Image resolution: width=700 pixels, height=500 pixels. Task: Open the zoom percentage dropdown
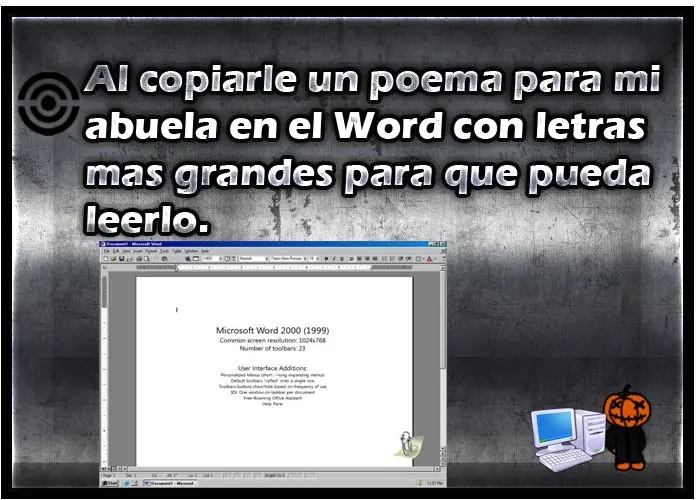[212, 258]
